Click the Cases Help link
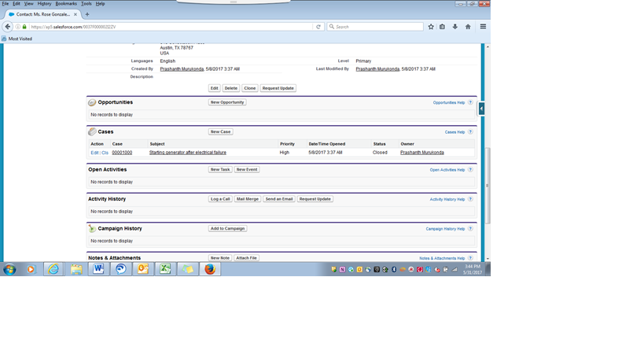 click(x=454, y=132)
